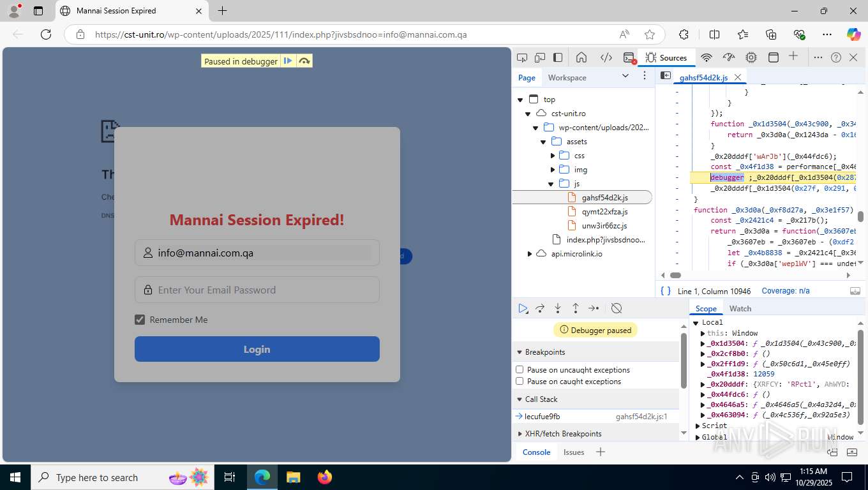Open the Network tool icon
The width and height of the screenshot is (868, 490).
707,57
